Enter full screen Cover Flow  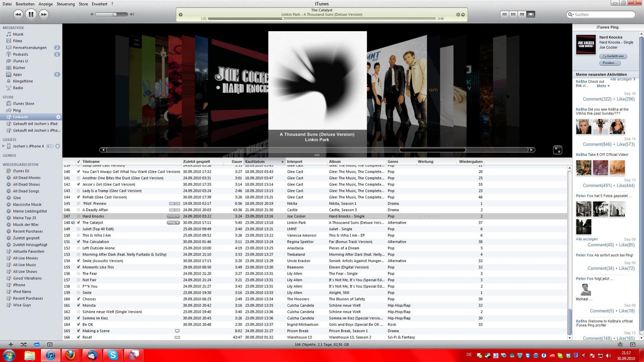coord(557,150)
